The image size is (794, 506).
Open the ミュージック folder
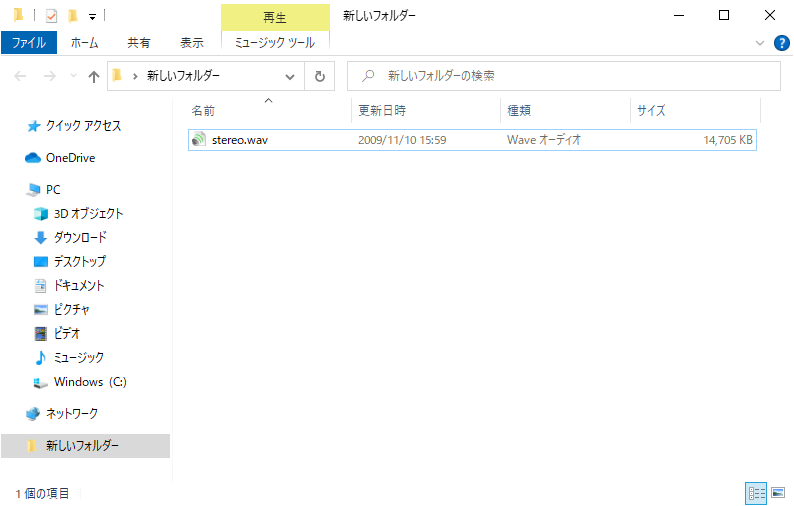pyautogui.click(x=78, y=358)
